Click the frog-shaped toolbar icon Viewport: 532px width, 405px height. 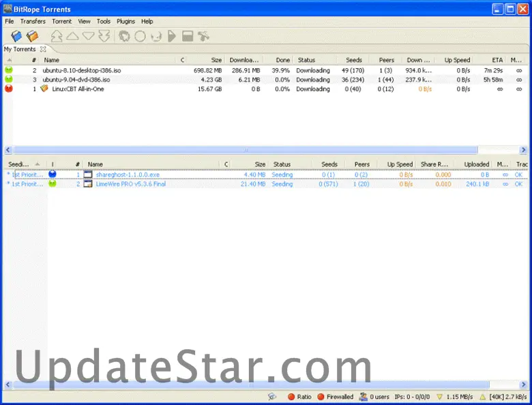(124, 36)
